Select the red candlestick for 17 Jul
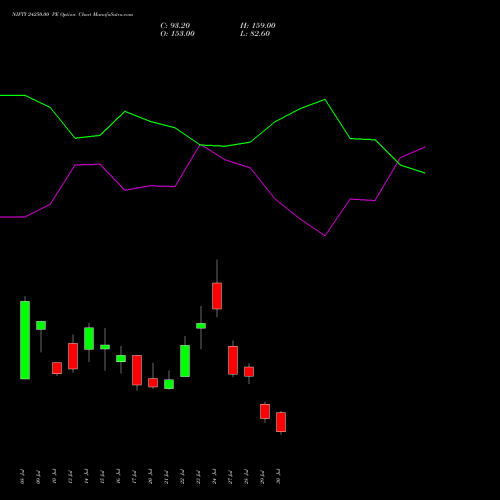Screen dimensions: 500x500 tap(137, 370)
